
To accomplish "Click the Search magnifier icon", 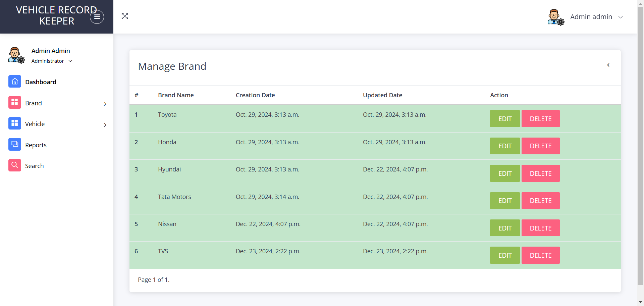I will click(15, 165).
